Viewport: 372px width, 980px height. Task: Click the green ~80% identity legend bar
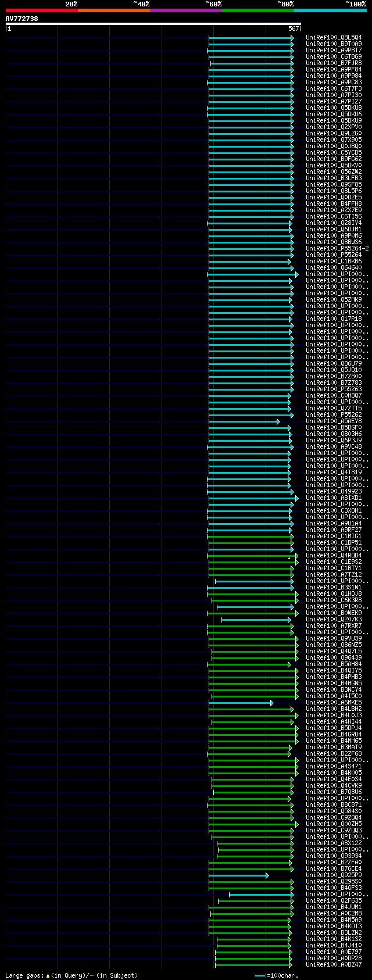[x=258, y=10]
